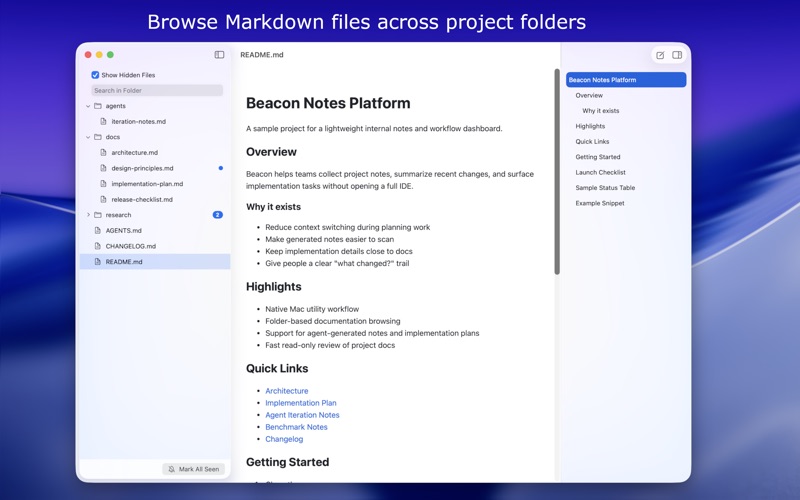Screen dimensions: 800x500
Task: Click the agents folder label
Action: tap(115, 106)
